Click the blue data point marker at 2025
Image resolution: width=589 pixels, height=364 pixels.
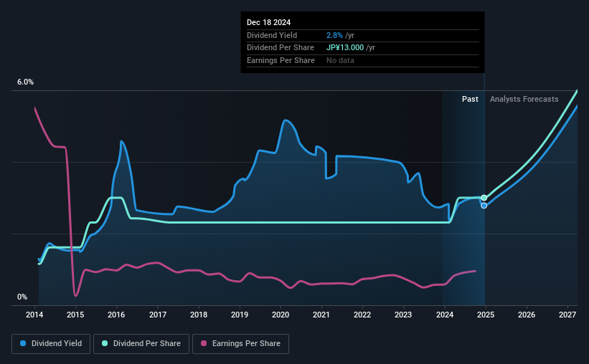(484, 206)
